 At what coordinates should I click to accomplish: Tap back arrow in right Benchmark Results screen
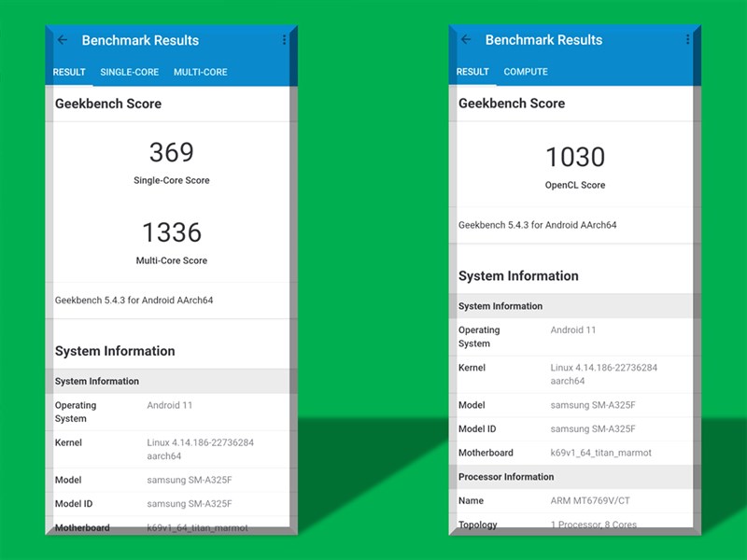466,39
